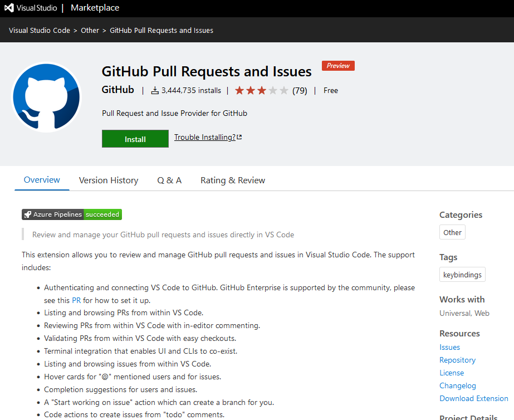The height and width of the screenshot is (420, 514).
Task: Navigate to the Other breadcrumb category
Action: [90, 31]
